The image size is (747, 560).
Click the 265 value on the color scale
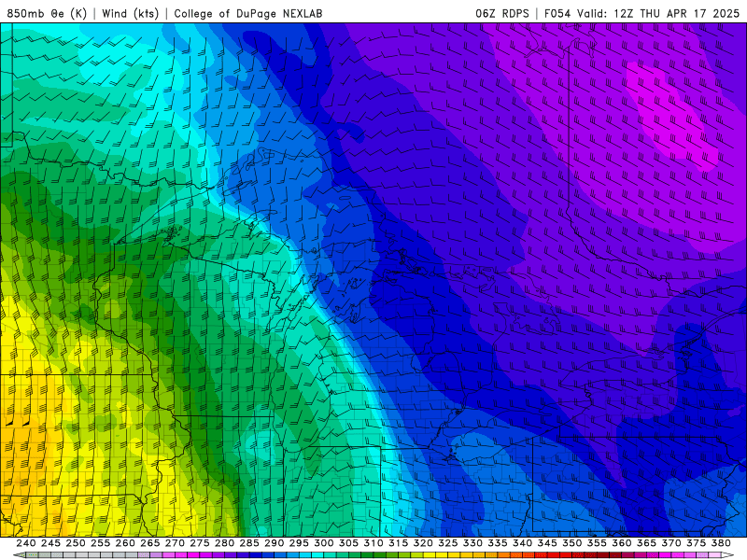coord(150,543)
